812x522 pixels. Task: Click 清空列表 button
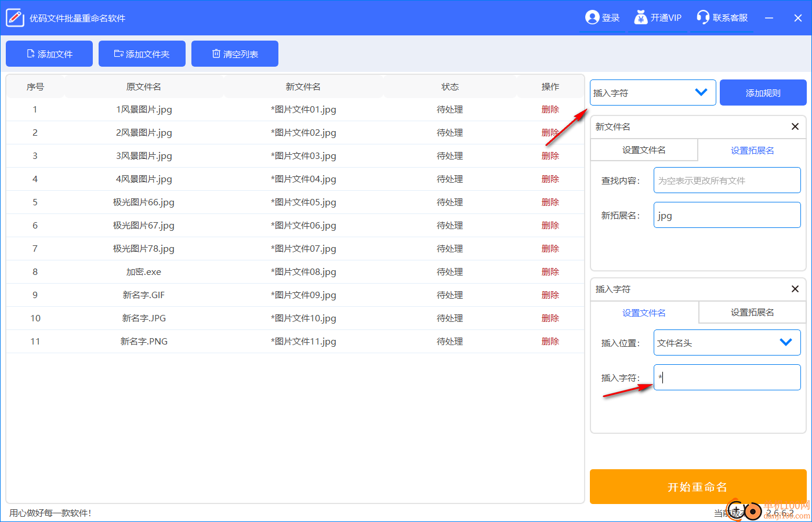point(235,54)
